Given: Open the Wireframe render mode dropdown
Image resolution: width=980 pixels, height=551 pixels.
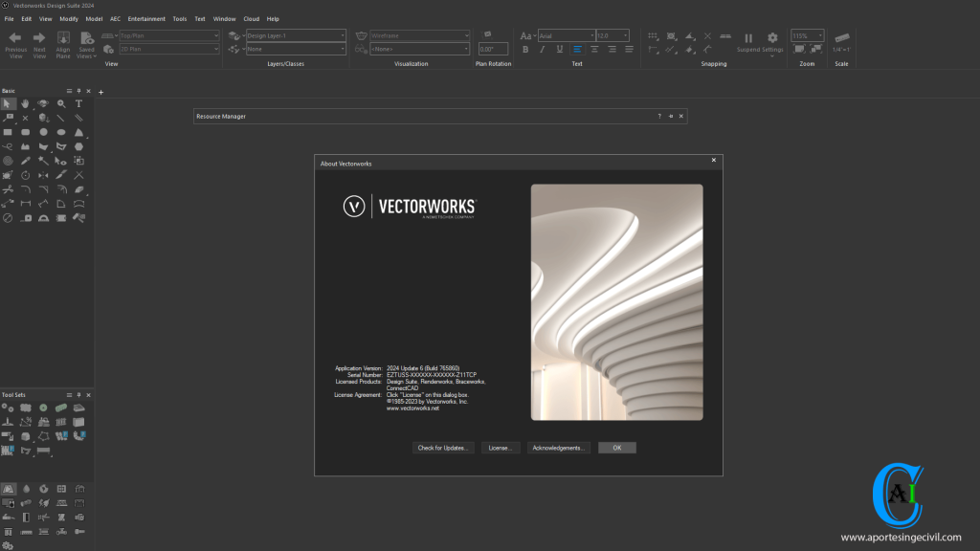Looking at the screenshot, I should [419, 35].
